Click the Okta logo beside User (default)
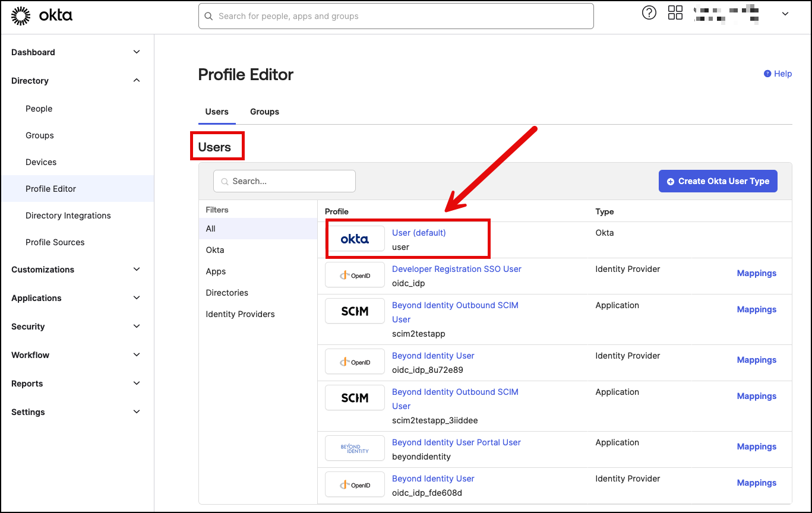Viewport: 812px width, 513px height. [355, 239]
